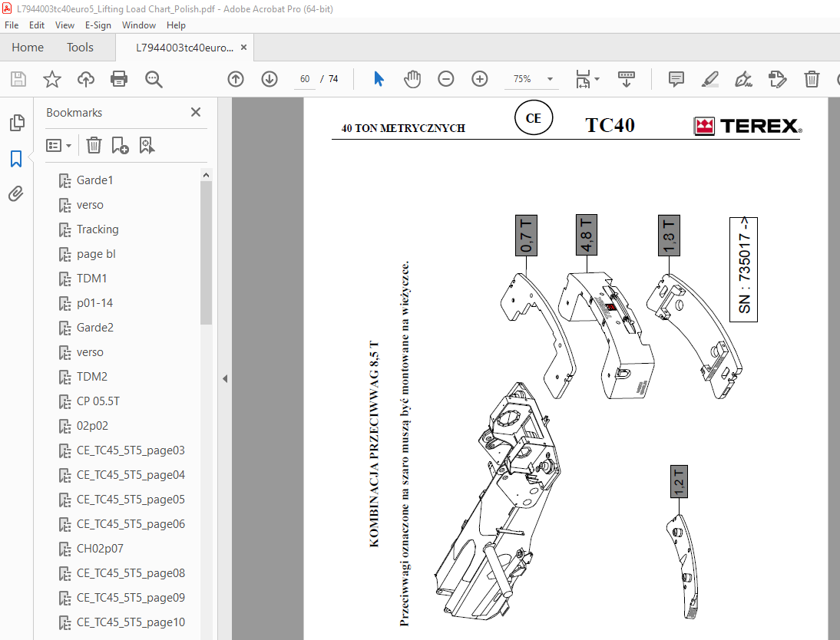Open the Sign document pen tool
This screenshot has width=840, height=640.
743,79
